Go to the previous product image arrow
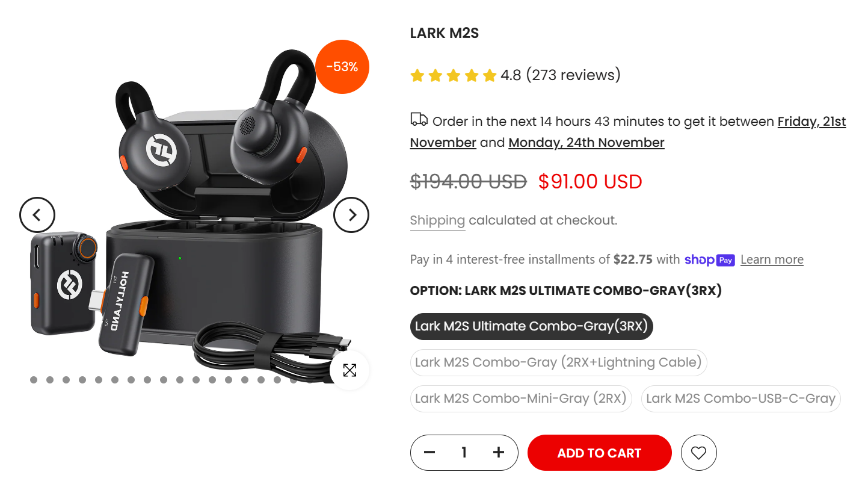The image size is (868, 487). pyautogui.click(x=37, y=215)
